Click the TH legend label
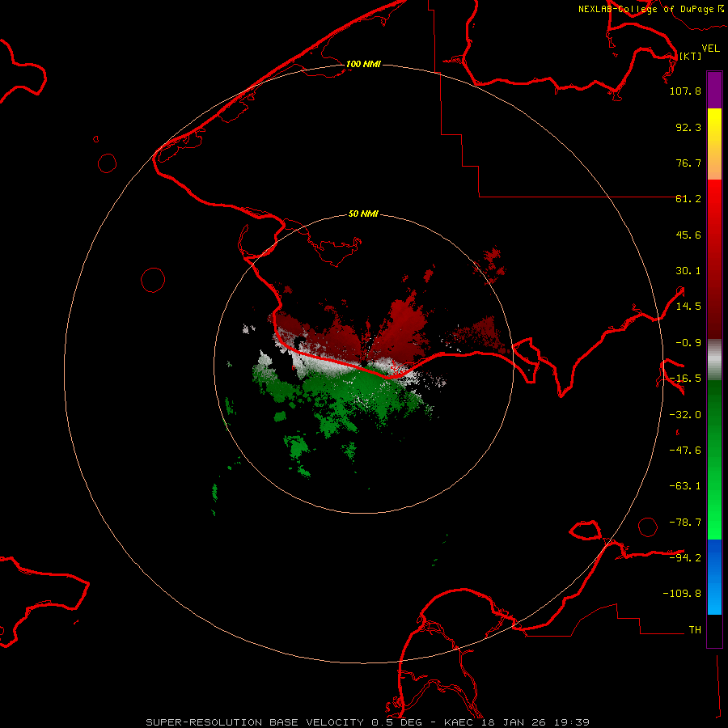 click(x=695, y=630)
